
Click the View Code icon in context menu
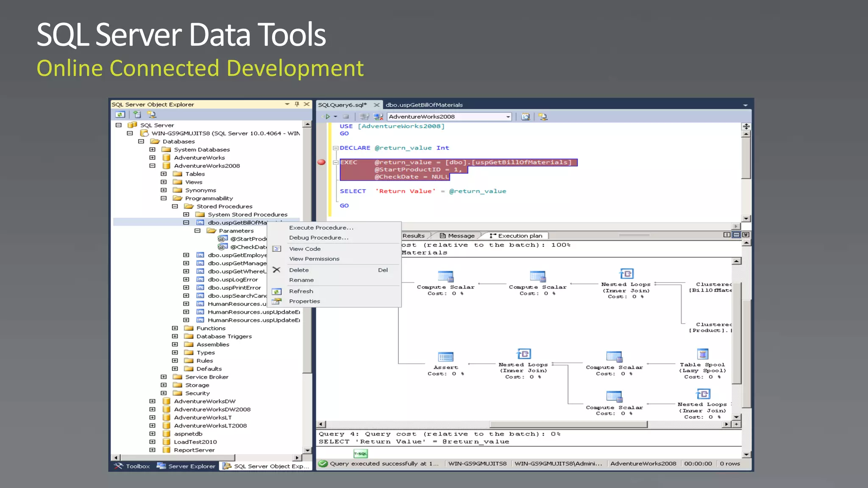276,249
